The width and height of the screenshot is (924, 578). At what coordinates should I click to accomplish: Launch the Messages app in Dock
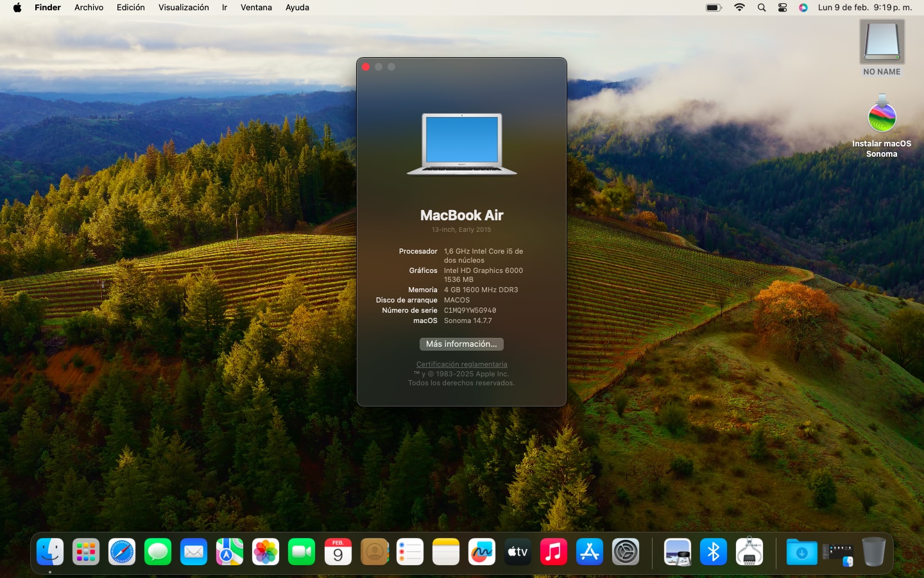(158, 552)
